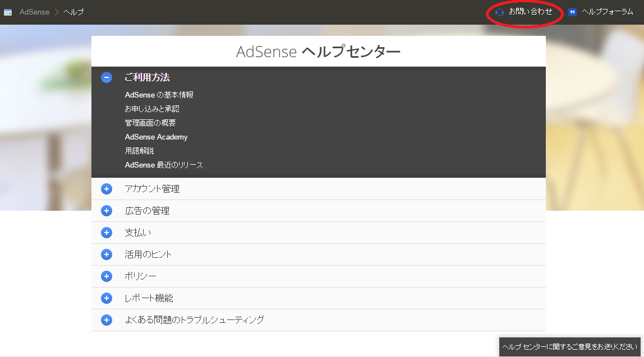Go to the ヘルプ breadcrumb

tap(73, 12)
